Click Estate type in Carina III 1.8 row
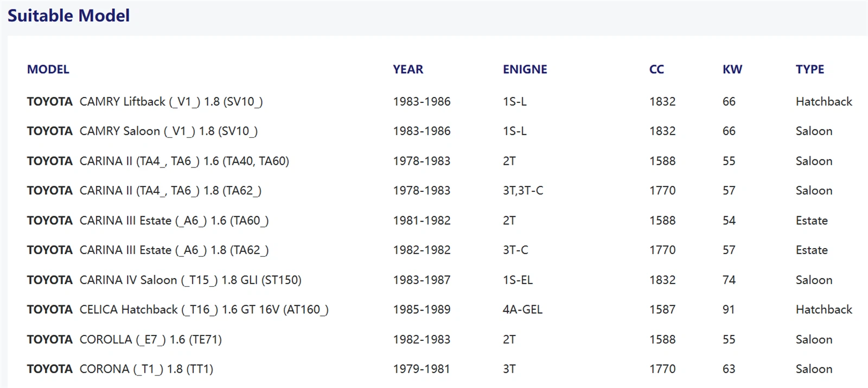This screenshot has width=868, height=388. pyautogui.click(x=812, y=250)
